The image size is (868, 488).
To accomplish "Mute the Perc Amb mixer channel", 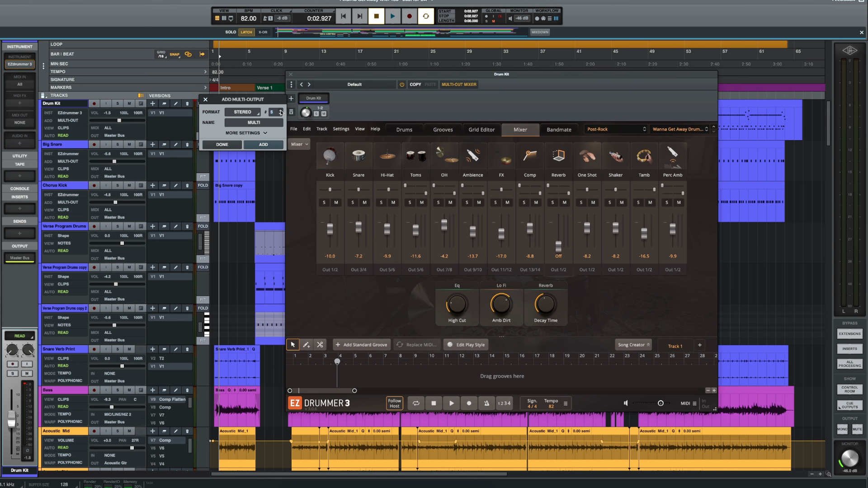I will pyautogui.click(x=679, y=202).
